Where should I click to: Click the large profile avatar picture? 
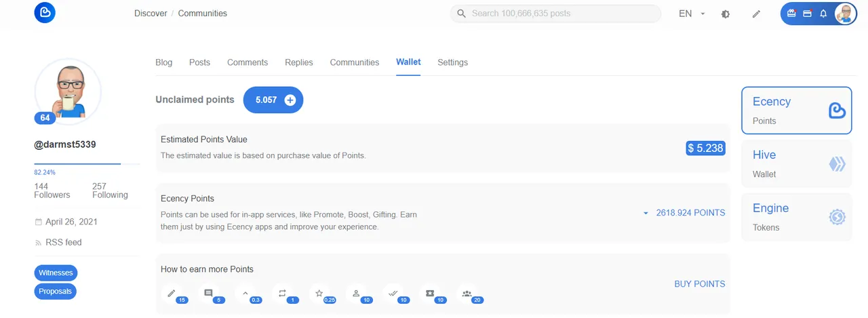click(x=68, y=92)
